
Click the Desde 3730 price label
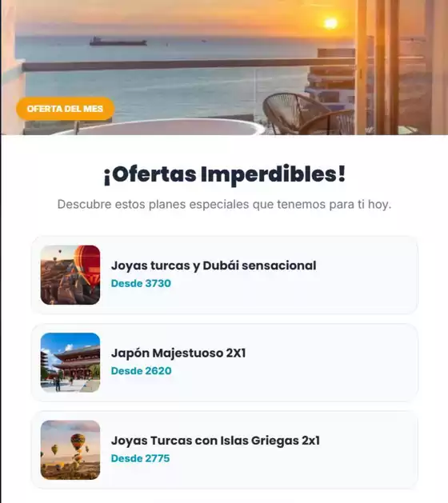click(141, 283)
